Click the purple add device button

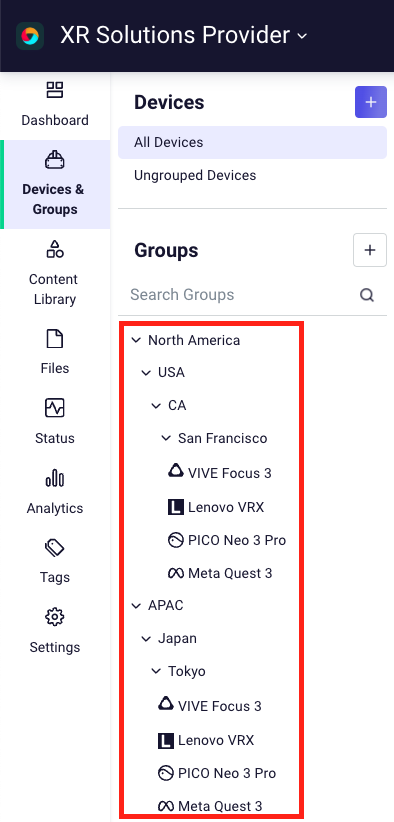(x=371, y=102)
